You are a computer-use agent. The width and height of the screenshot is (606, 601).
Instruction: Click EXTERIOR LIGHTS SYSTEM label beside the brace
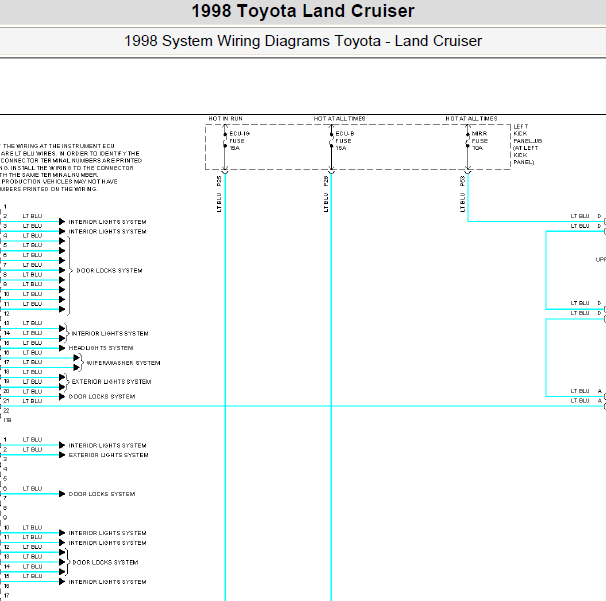[111, 381]
